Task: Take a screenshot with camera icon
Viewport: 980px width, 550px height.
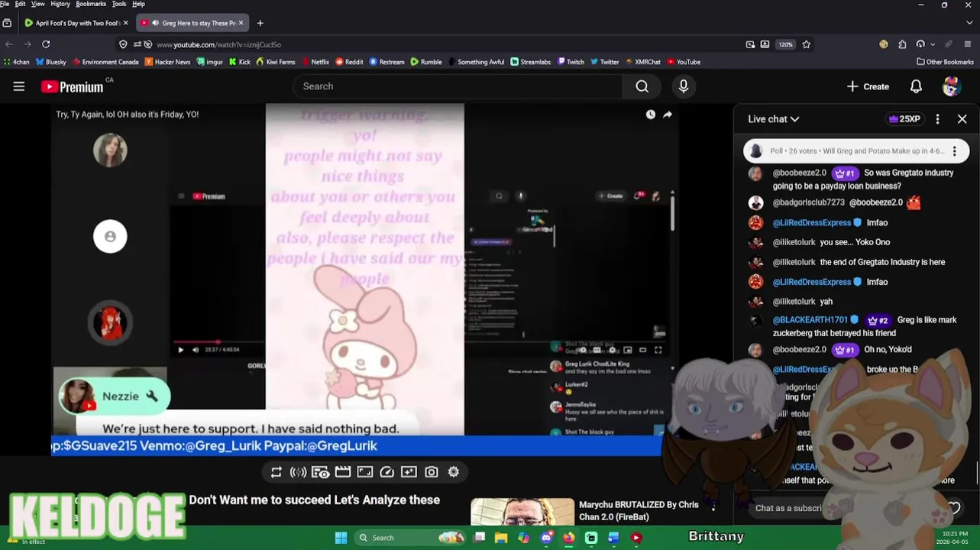Action: (432, 472)
